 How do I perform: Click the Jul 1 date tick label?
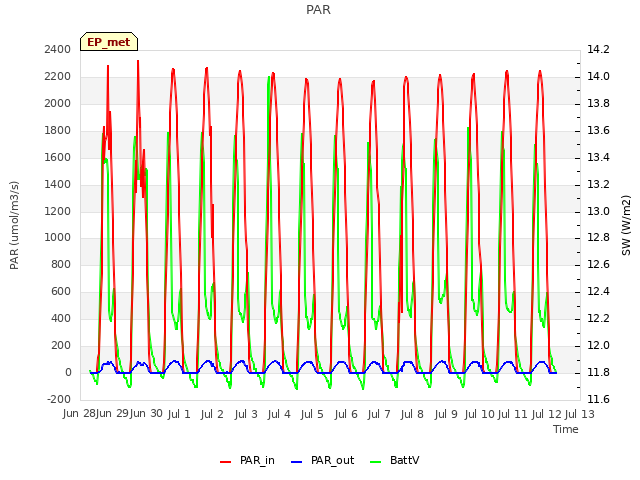(179, 414)
